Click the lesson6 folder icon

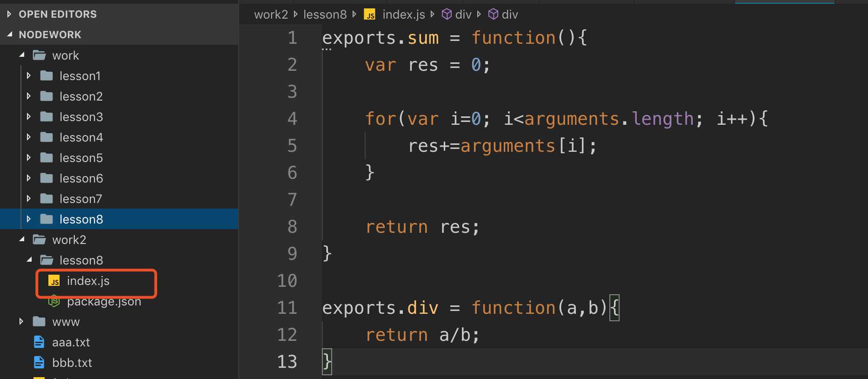click(47, 178)
